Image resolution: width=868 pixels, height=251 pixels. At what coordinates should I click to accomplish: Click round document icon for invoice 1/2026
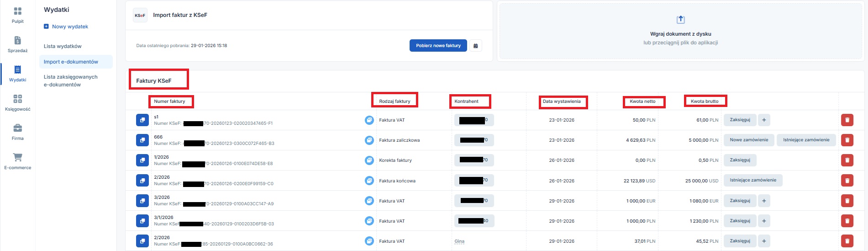pos(369,160)
